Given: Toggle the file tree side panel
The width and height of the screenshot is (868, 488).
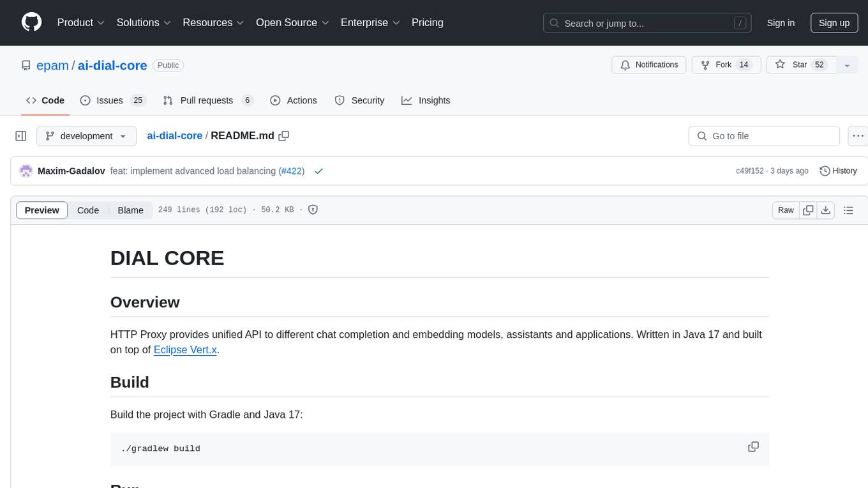Looking at the screenshot, I should coord(20,136).
